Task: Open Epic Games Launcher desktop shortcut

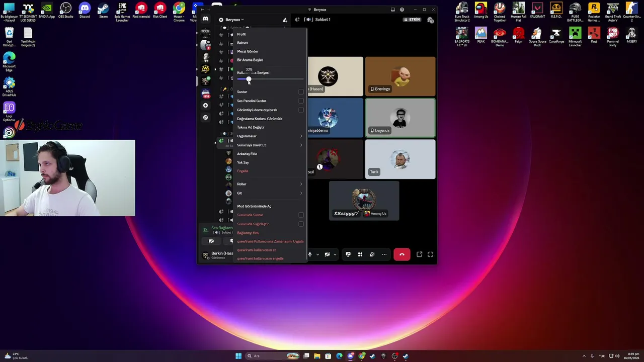Action: [x=122, y=12]
